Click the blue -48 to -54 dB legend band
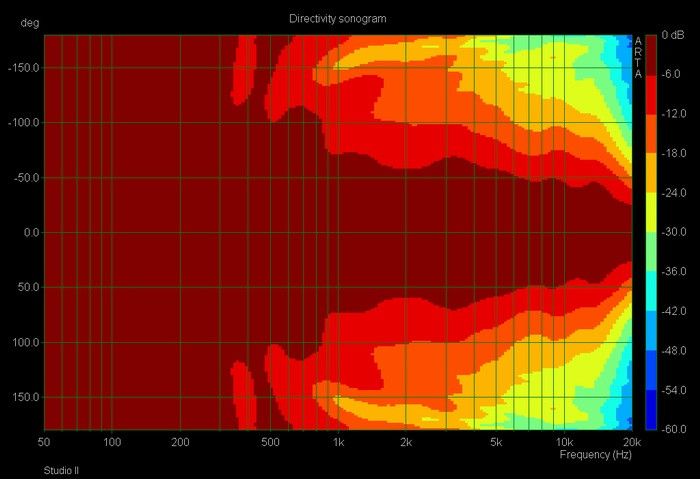700x479 pixels. (x=651, y=370)
